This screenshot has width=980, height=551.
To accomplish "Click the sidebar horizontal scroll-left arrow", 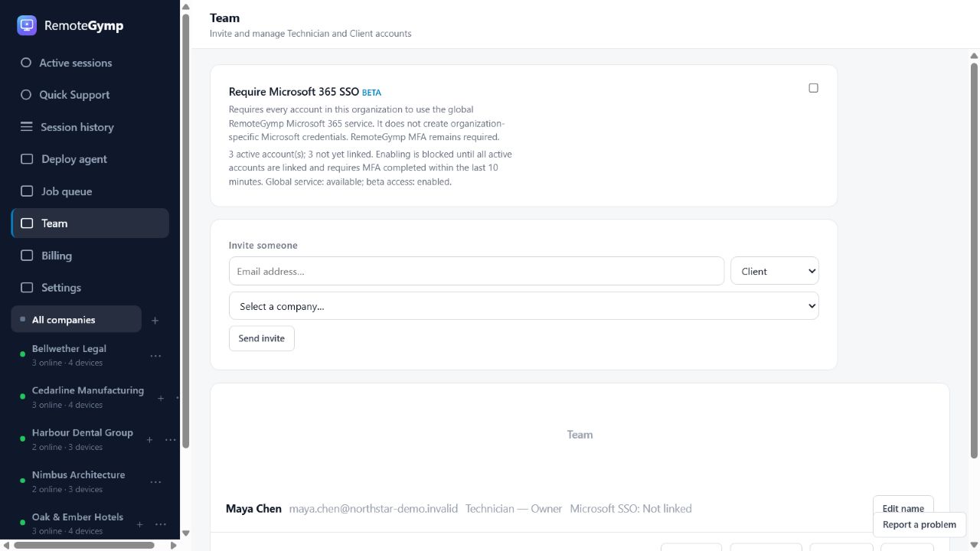I will pyautogui.click(x=5, y=546).
